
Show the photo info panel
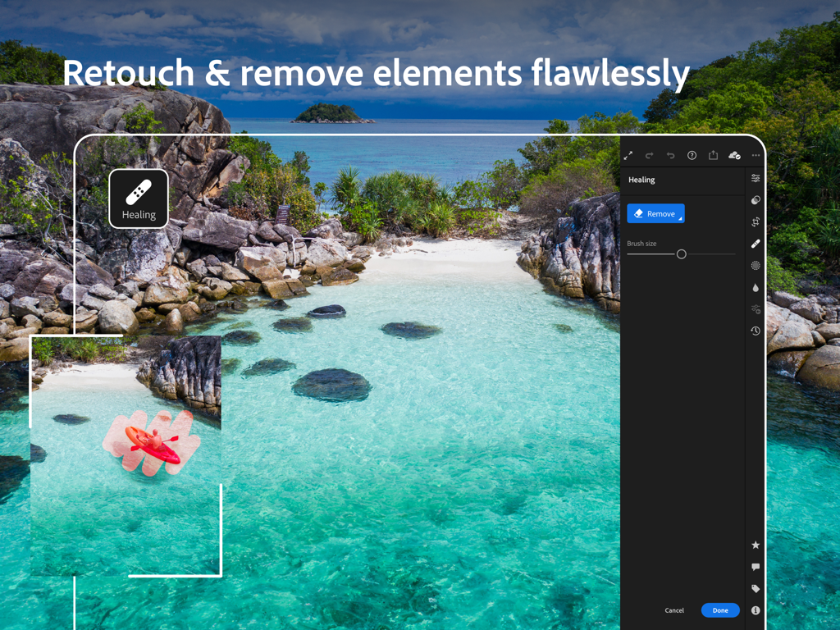tap(755, 610)
